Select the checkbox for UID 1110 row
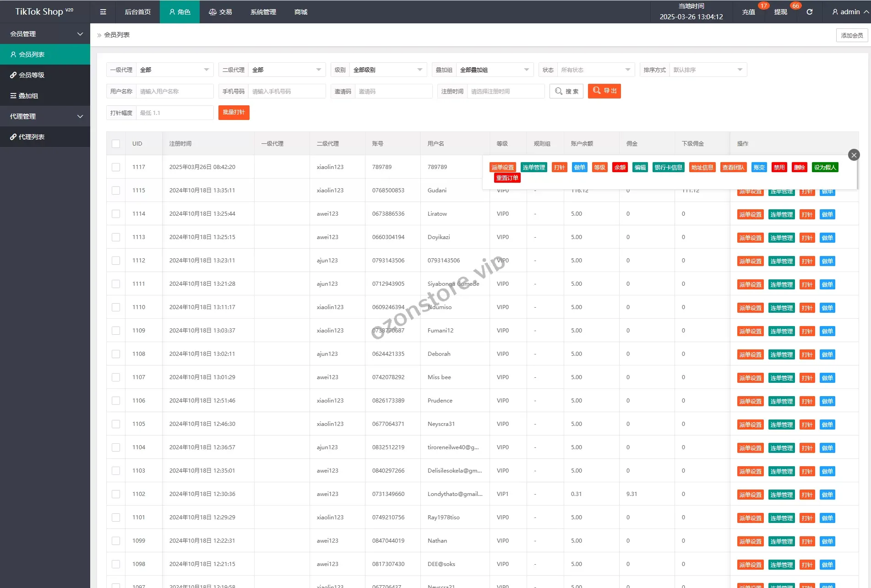 tap(116, 307)
